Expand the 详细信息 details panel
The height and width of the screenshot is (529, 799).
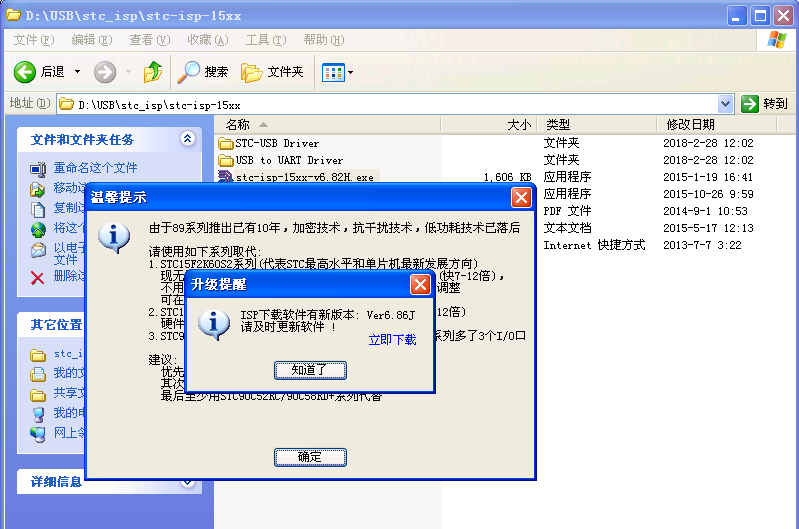[x=188, y=482]
